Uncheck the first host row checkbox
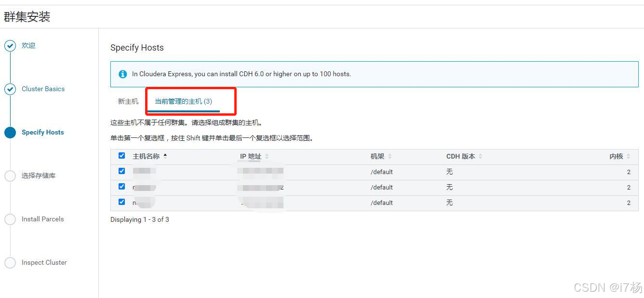644x298 pixels. 121,171
